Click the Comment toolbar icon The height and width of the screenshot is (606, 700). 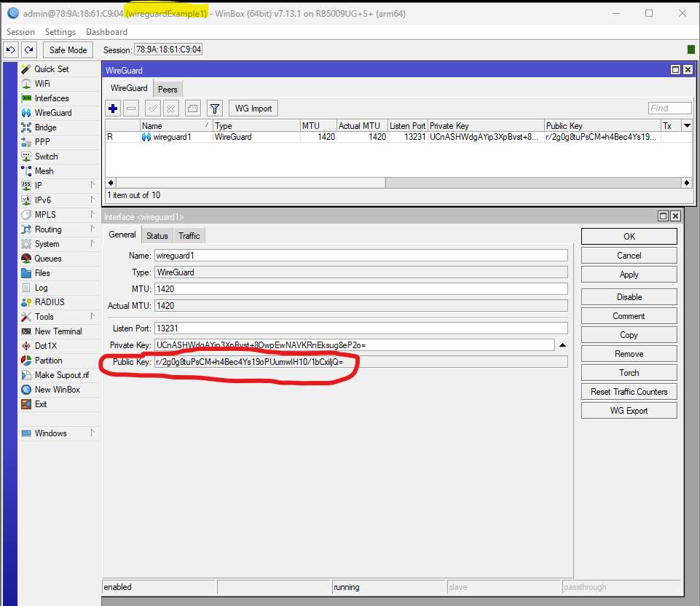192,109
